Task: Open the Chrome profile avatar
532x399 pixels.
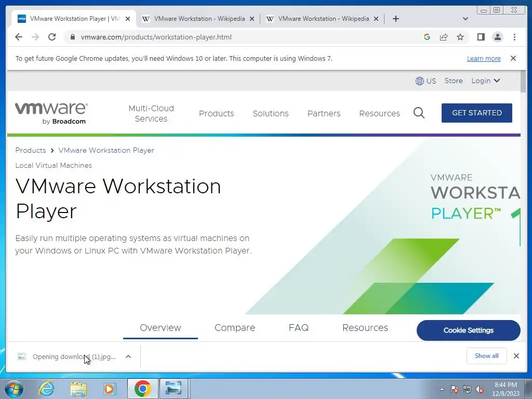Action: tap(497, 37)
